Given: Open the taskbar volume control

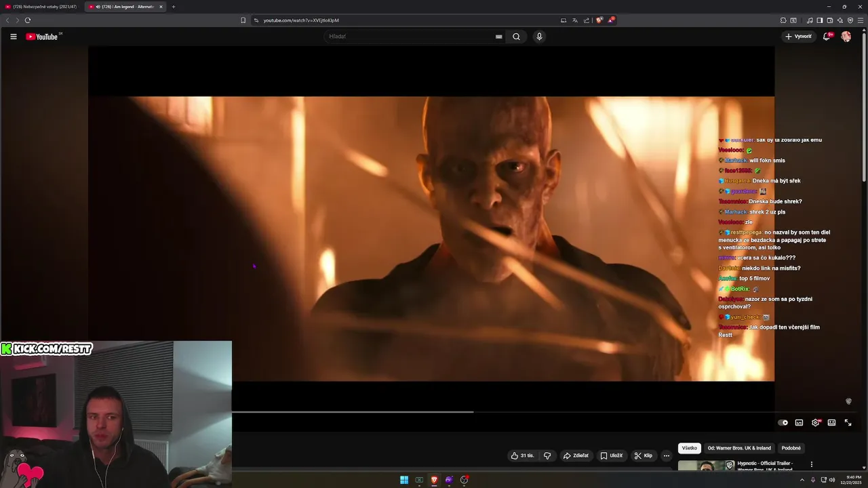Looking at the screenshot, I should click(831, 480).
